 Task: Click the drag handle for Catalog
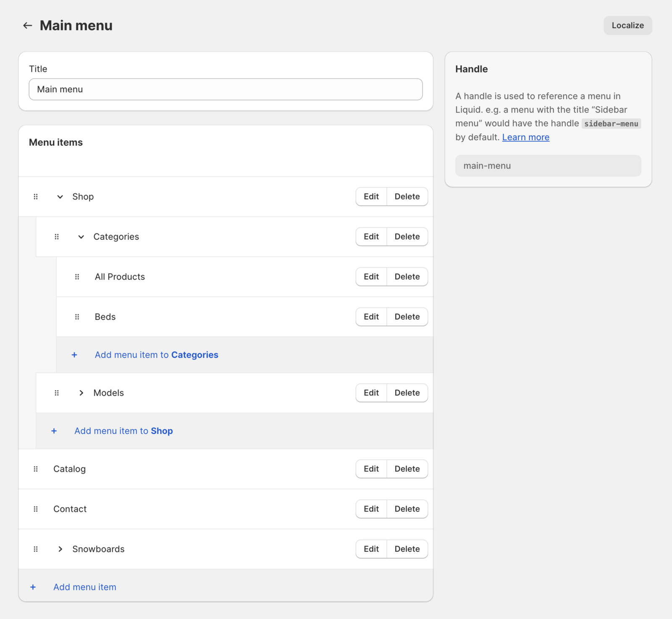click(36, 469)
